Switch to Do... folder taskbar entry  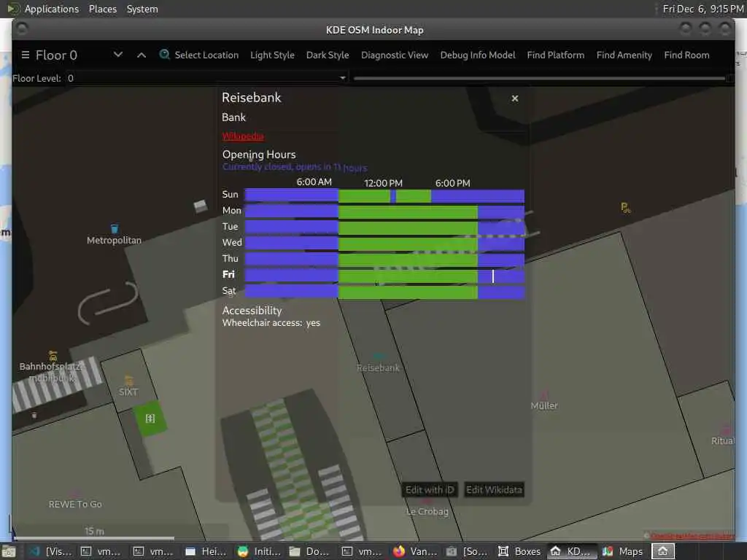pyautogui.click(x=311, y=551)
